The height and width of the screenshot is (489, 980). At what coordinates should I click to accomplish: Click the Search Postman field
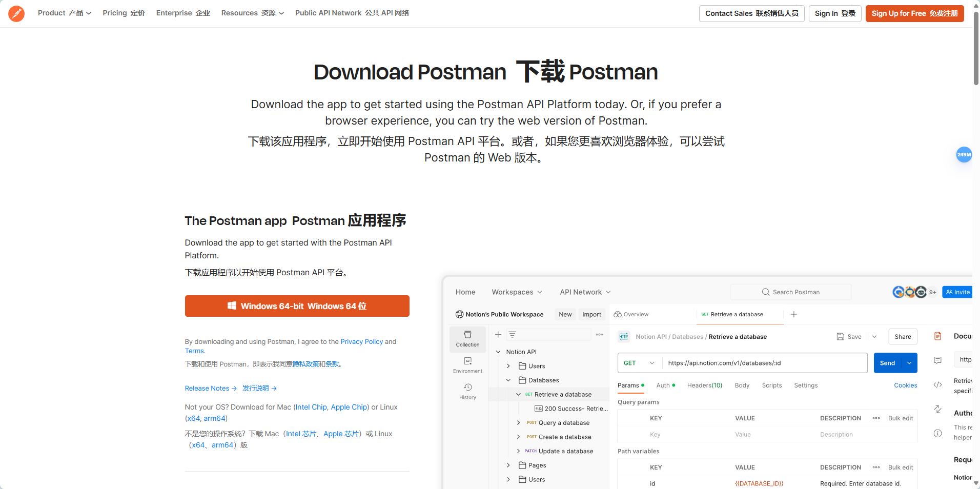791,292
